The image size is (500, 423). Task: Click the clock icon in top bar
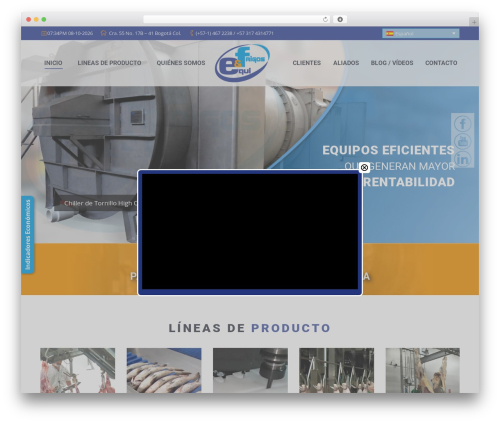click(44, 33)
